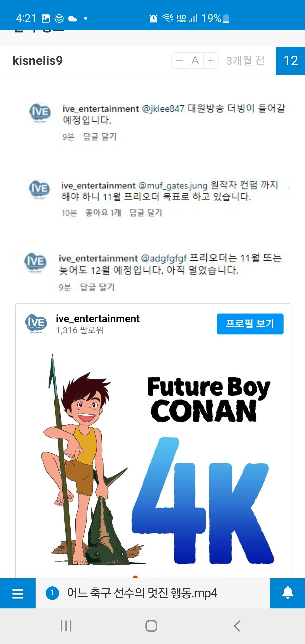Tap battery icon in status bar
The height and width of the screenshot is (644, 305).
coord(226,19)
